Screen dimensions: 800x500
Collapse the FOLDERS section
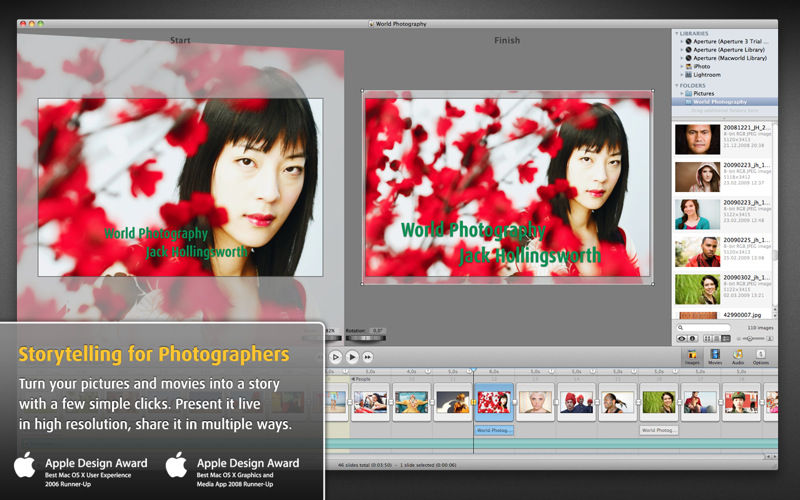coord(677,85)
